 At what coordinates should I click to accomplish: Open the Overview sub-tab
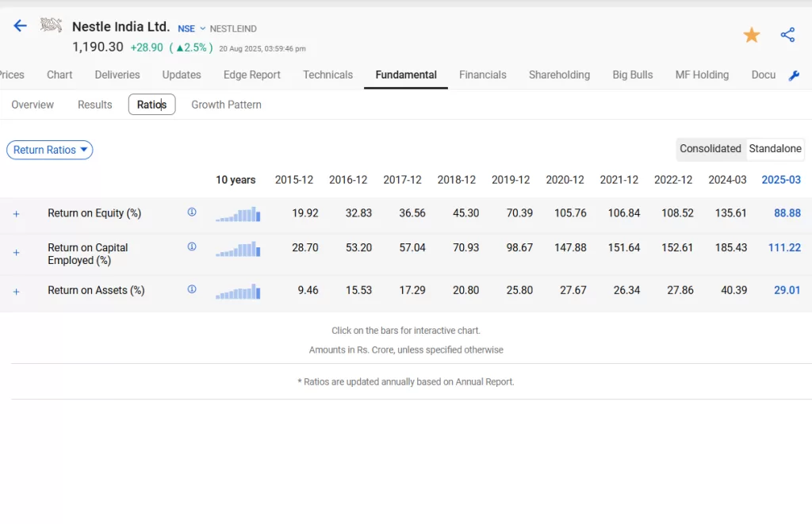pyautogui.click(x=33, y=105)
